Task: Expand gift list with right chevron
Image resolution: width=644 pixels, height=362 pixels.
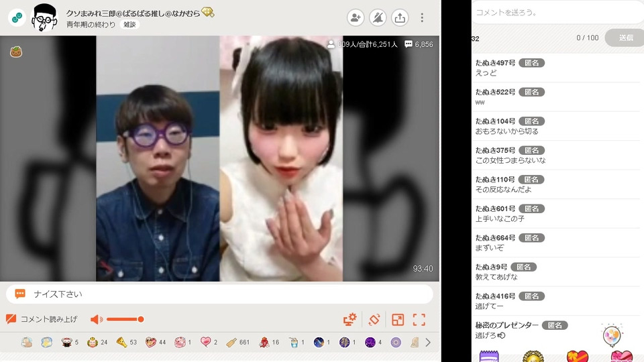Action: pyautogui.click(x=428, y=343)
